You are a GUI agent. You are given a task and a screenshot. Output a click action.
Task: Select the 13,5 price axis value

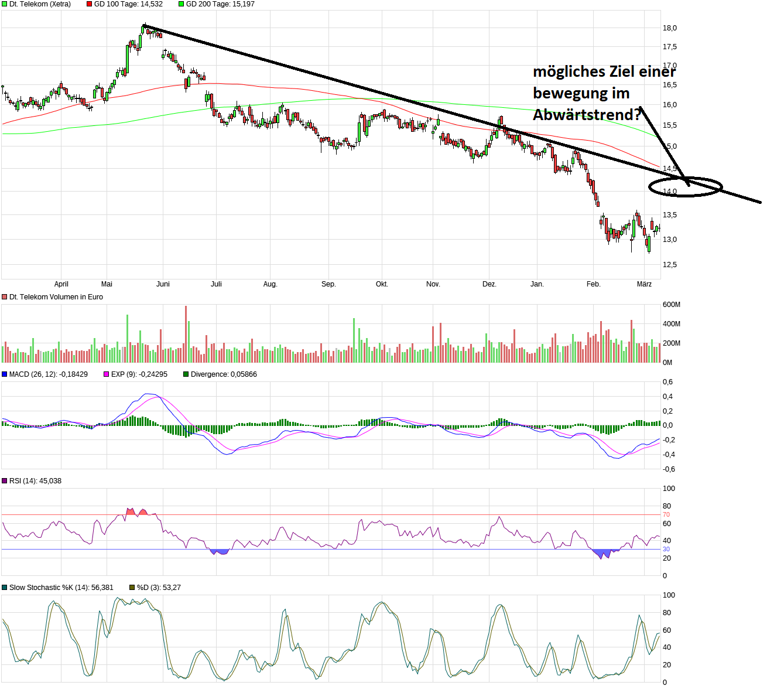670,215
